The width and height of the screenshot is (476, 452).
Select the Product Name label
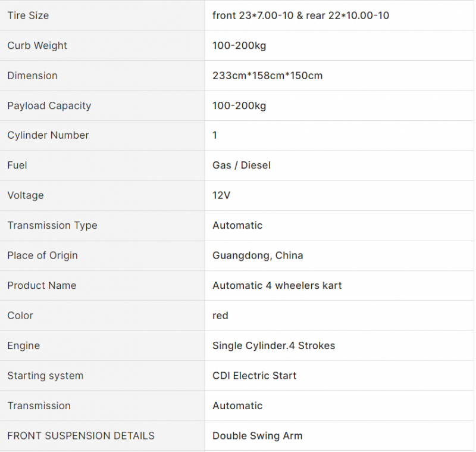pyautogui.click(x=42, y=285)
